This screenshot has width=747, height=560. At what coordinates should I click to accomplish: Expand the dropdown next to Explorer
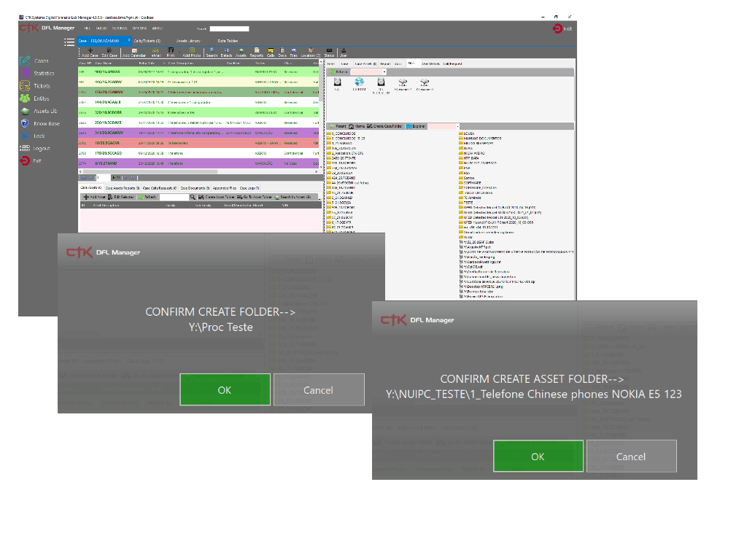coord(457,126)
